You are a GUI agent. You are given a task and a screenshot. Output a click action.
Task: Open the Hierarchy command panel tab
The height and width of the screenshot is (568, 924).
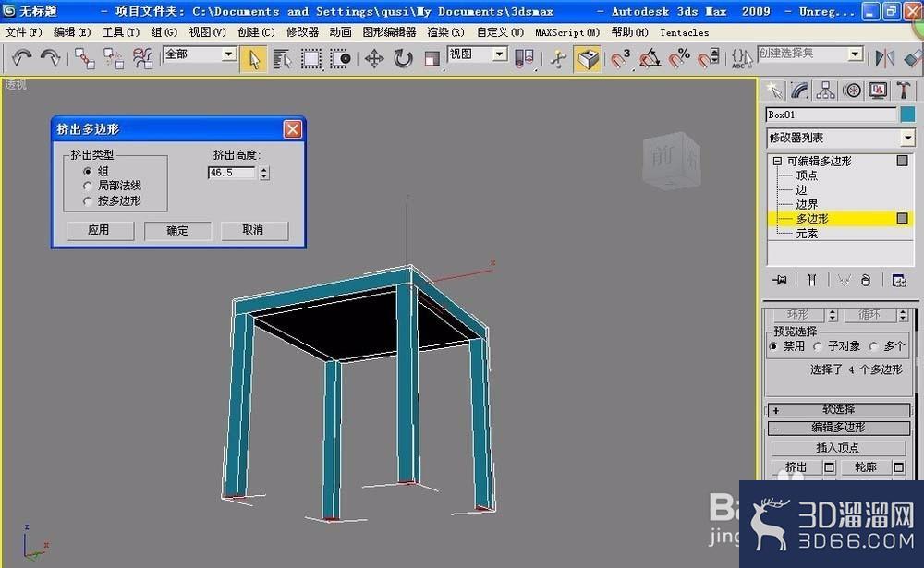(x=825, y=91)
